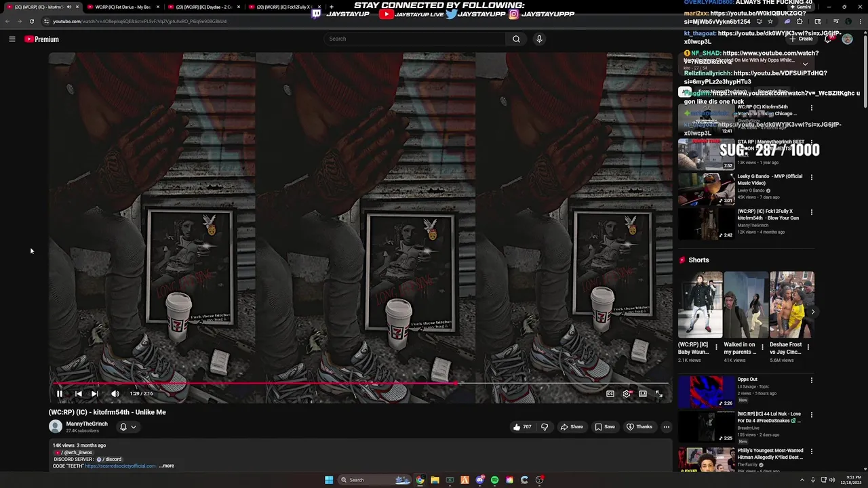Share the video
This screenshot has width=868, height=488.
[x=572, y=427]
